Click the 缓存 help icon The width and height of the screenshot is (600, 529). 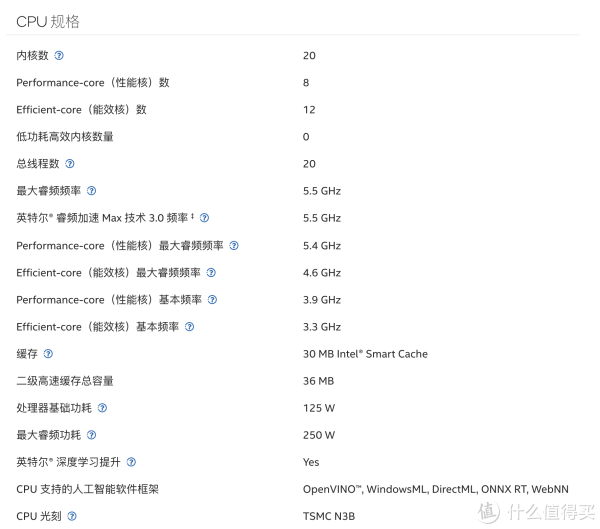click(48, 353)
